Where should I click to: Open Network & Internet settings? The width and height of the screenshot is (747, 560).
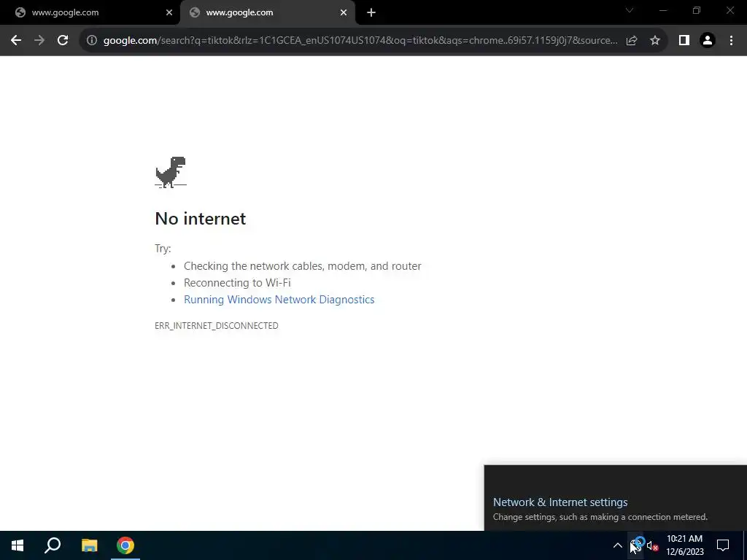560,502
